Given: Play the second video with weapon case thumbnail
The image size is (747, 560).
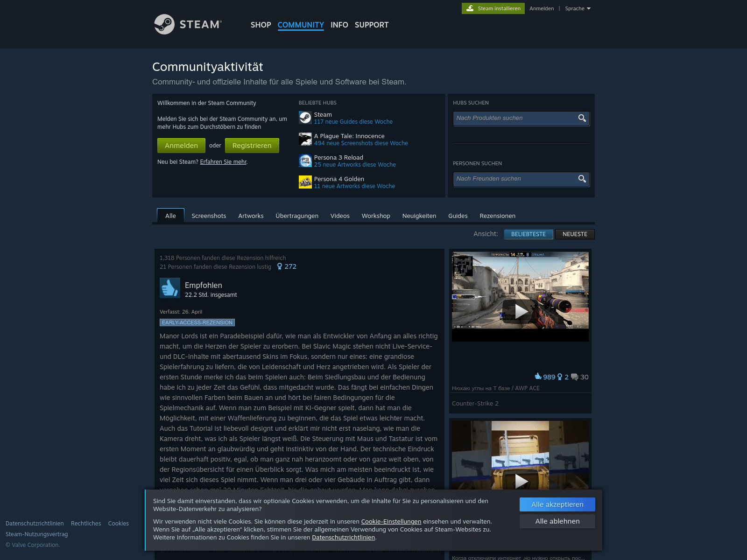Looking at the screenshot, I should click(520, 481).
